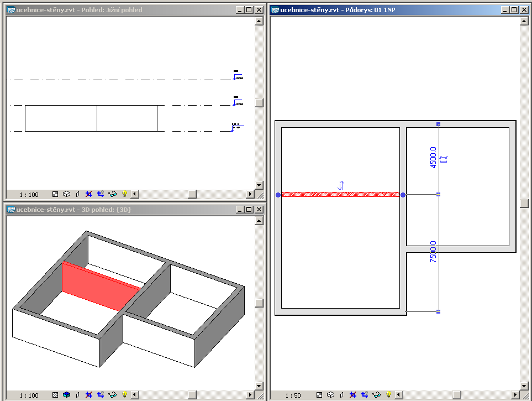The image size is (532, 401).
Task: Open Model Graphics Style in Půdorys 01 1NP
Action: (330, 395)
